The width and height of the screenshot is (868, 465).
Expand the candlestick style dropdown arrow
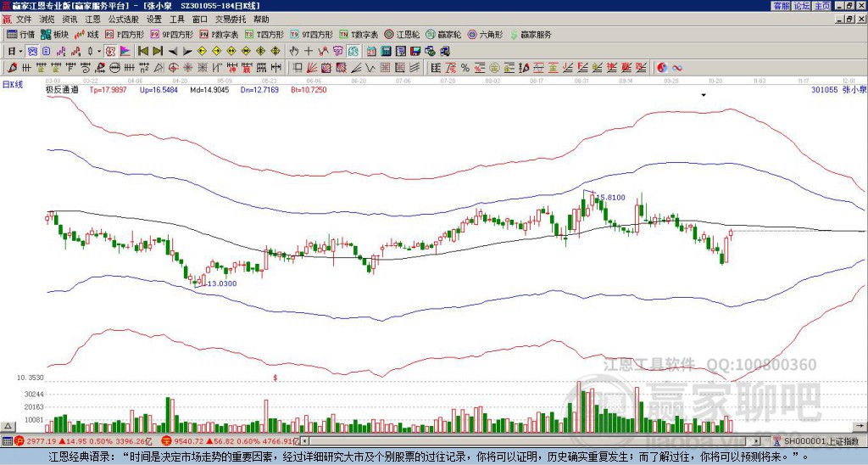pos(100,52)
